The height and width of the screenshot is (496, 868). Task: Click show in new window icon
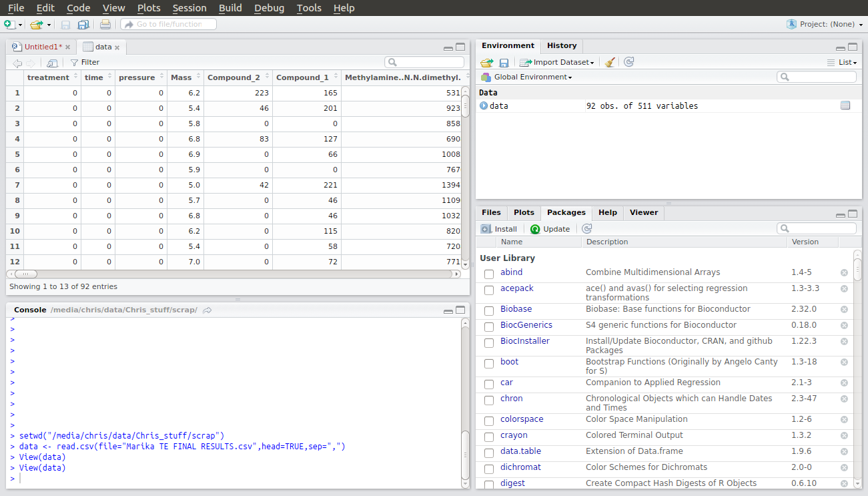52,63
